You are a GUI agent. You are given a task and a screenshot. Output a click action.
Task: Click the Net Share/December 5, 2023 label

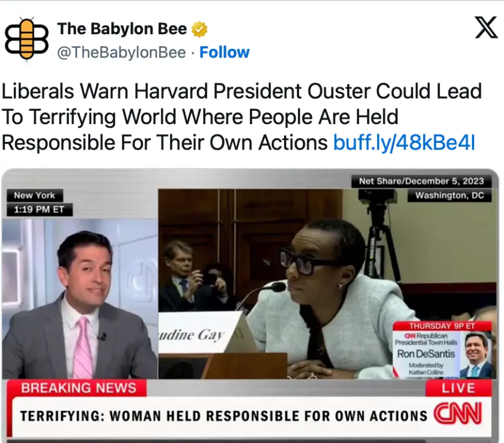click(x=421, y=181)
